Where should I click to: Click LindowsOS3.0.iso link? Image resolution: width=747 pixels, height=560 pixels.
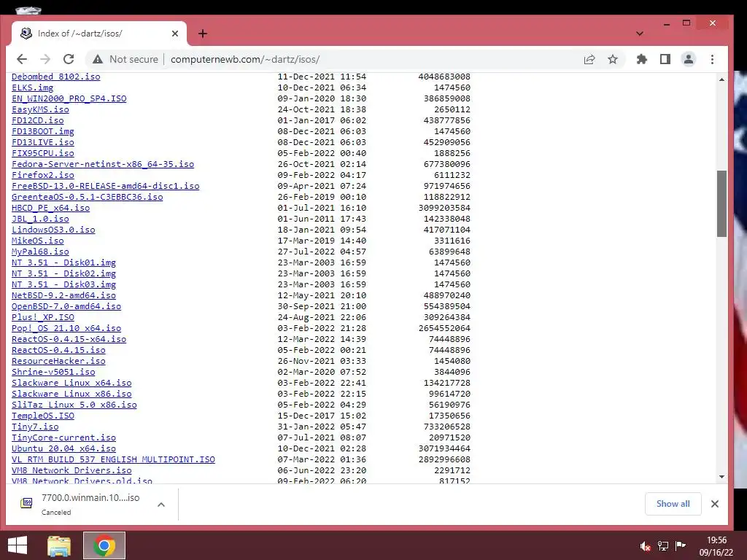click(x=53, y=230)
